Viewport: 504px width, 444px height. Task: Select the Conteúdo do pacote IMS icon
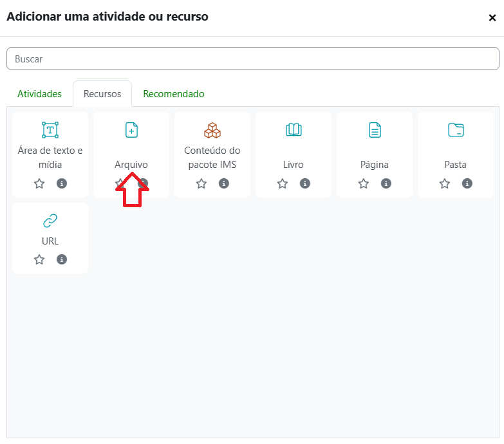[212, 130]
